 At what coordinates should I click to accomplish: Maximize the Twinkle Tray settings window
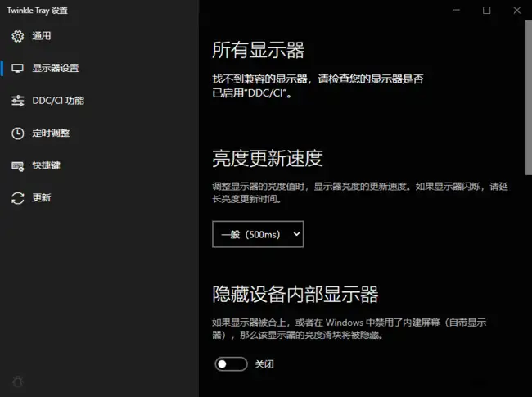pyautogui.click(x=487, y=10)
